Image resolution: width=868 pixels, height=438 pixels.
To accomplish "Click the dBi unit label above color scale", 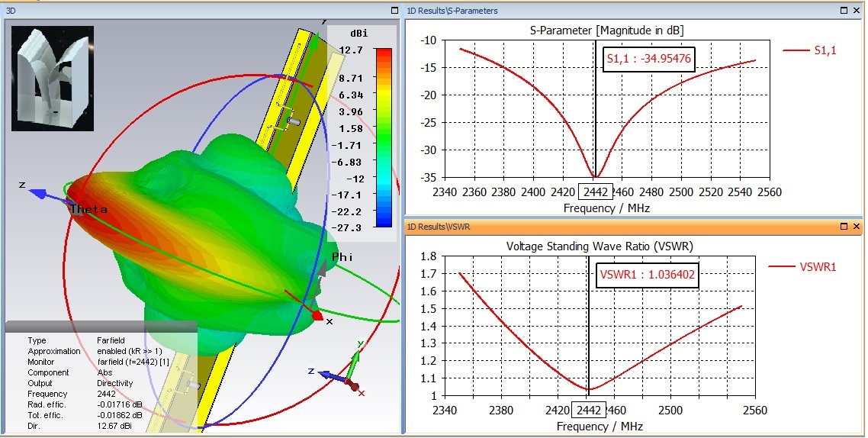I will coord(358,34).
